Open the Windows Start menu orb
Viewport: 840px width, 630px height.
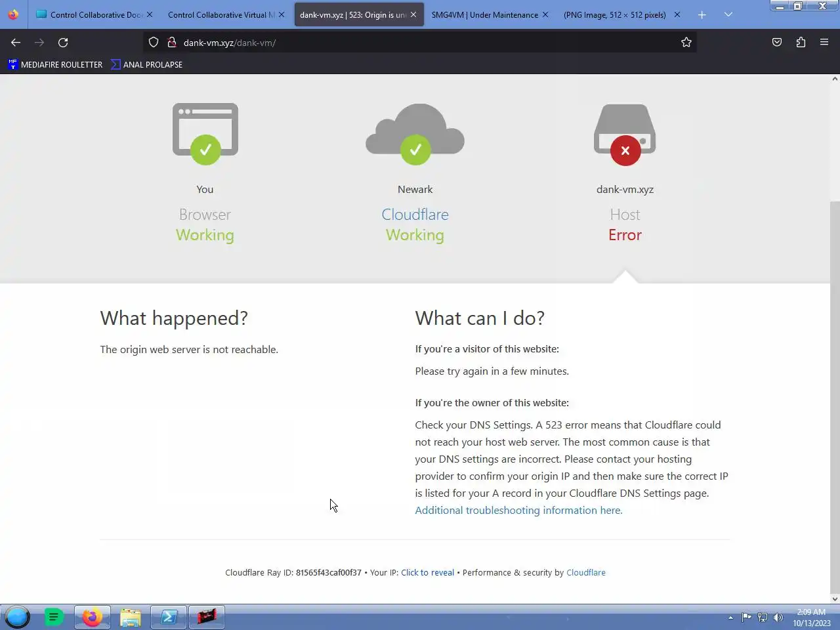[17, 617]
